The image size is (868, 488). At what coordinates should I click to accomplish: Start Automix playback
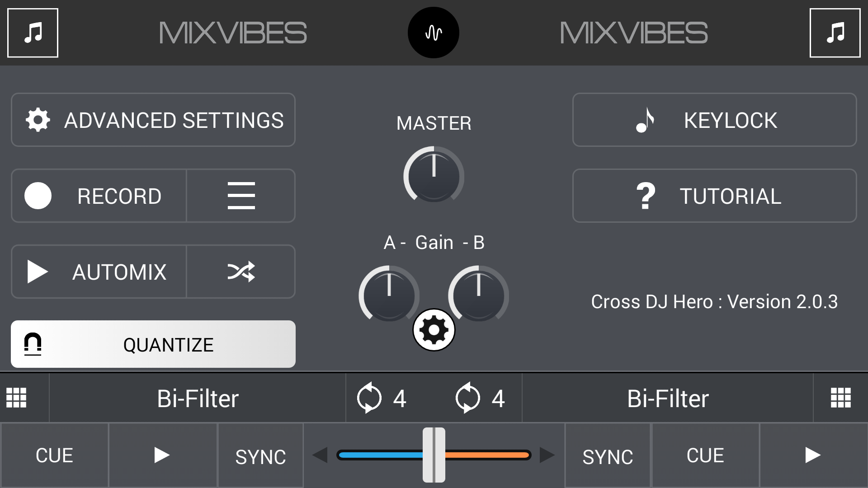(99, 272)
